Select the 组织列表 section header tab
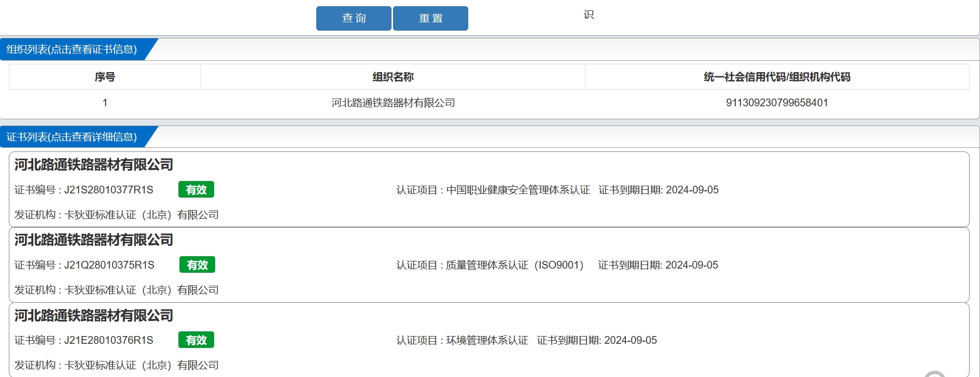This screenshot has width=980, height=377. tap(72, 49)
